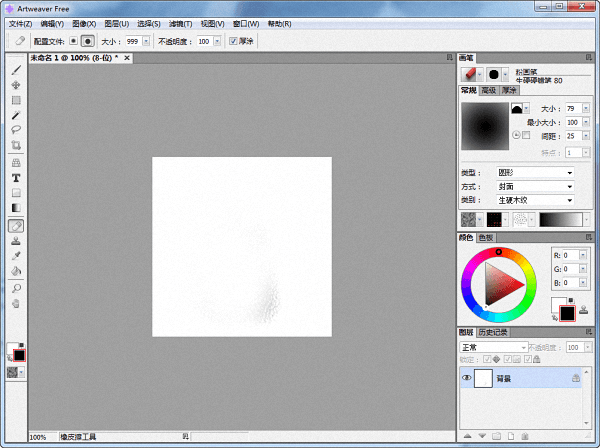Open the 滤镜(T) menu
Viewport: 600px width, 448px height.
(x=180, y=23)
